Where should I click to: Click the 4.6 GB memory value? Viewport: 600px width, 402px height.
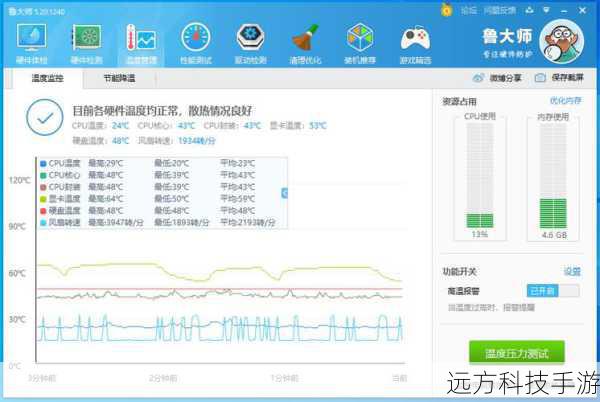pos(554,235)
